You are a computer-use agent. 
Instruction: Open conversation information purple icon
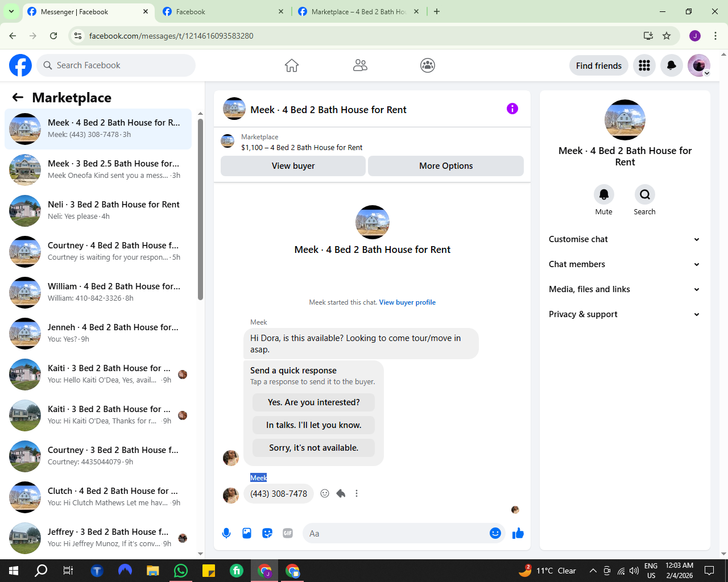click(x=512, y=109)
